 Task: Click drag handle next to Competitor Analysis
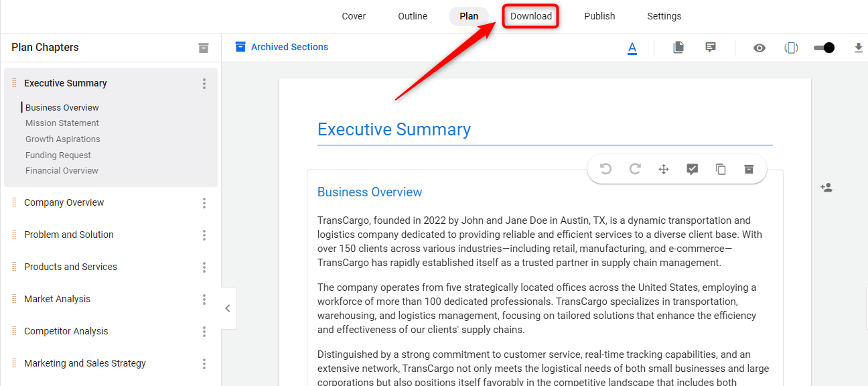[14, 331]
